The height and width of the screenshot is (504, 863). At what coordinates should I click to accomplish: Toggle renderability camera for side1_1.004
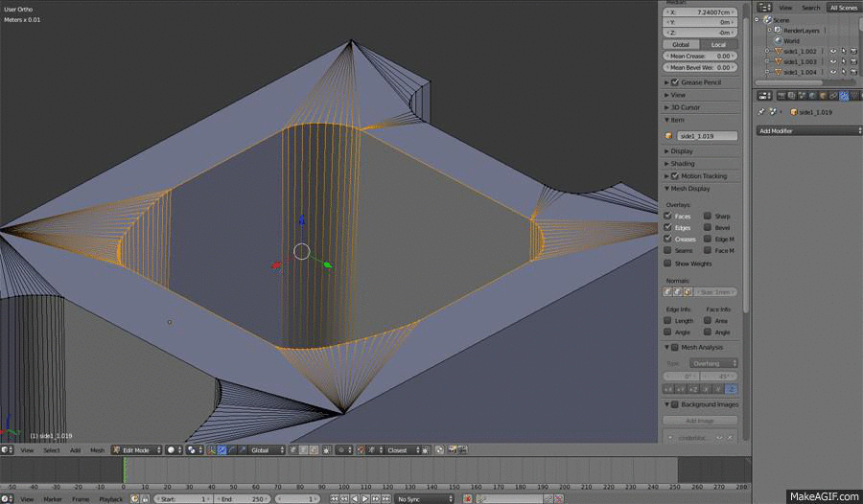pos(853,72)
